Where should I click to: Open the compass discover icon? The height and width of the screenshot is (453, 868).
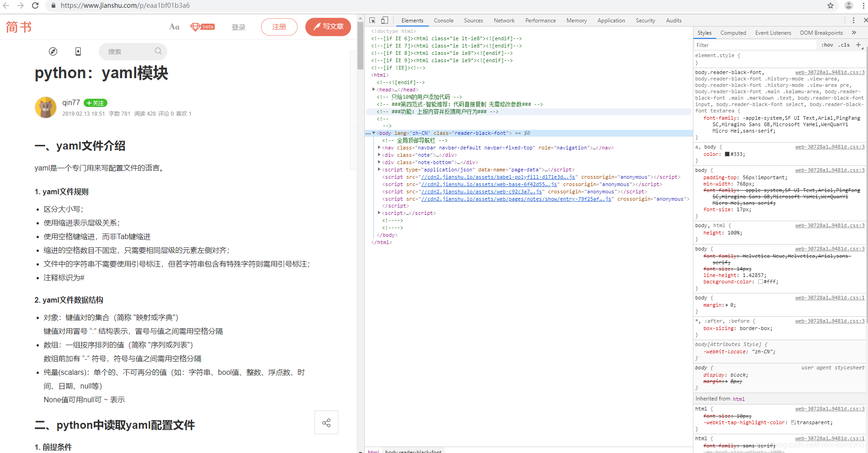point(53,51)
